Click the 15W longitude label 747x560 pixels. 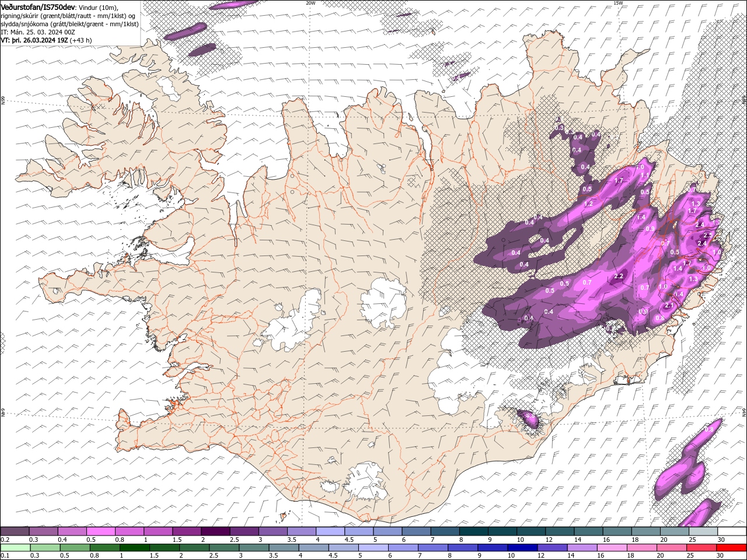(618, 3)
